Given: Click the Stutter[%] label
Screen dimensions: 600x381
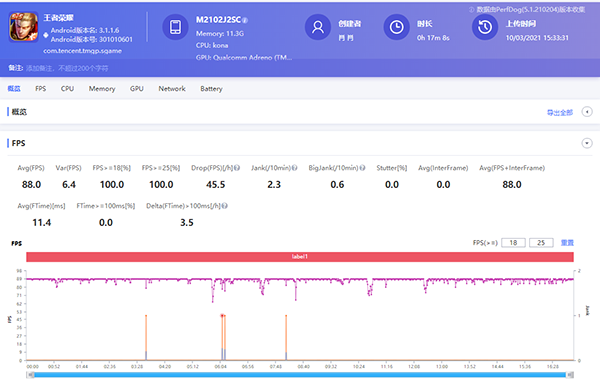Looking at the screenshot, I should [x=391, y=168].
